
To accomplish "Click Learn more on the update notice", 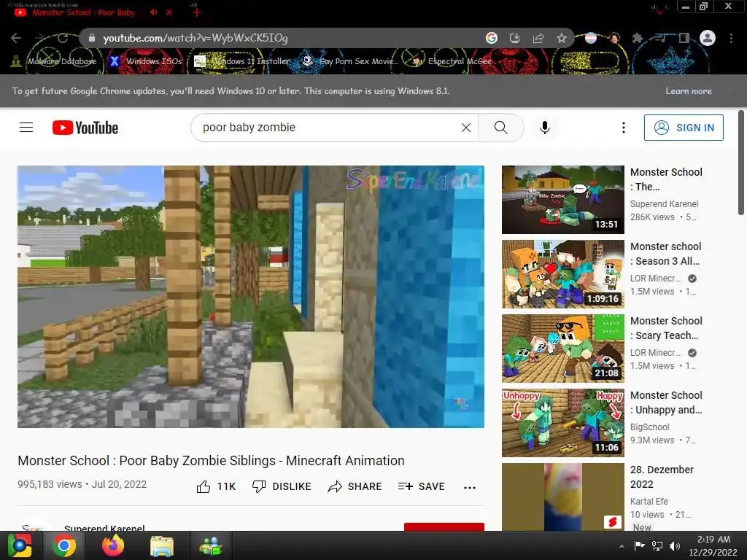I will point(689,91).
